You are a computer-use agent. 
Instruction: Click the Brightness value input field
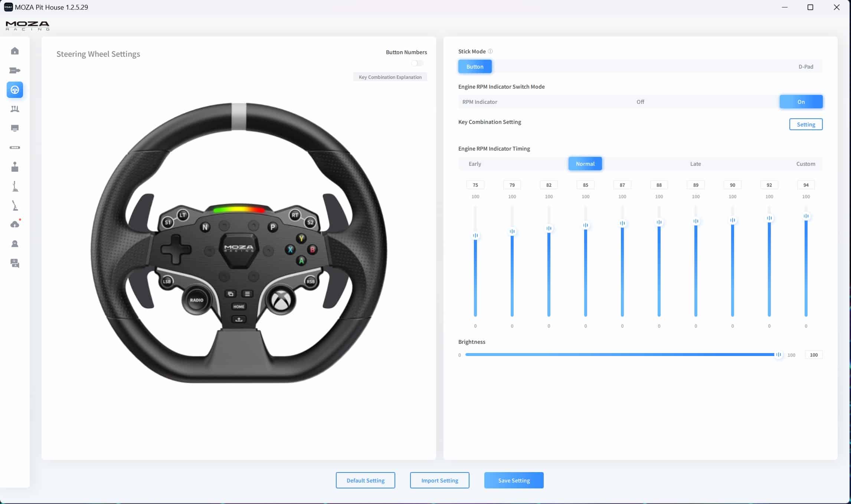814,355
